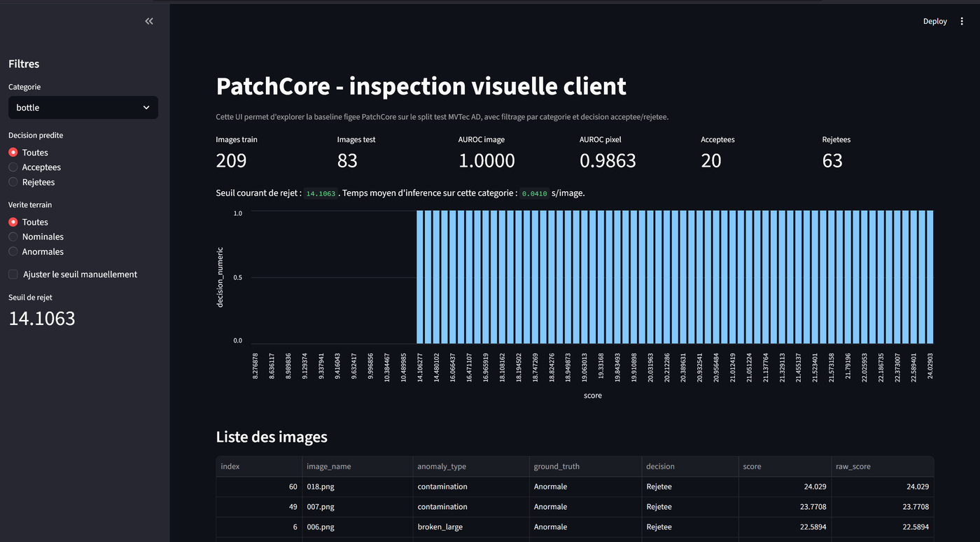Click the Seuil de rejet value in sidebar
980x542 pixels.
coord(42,319)
